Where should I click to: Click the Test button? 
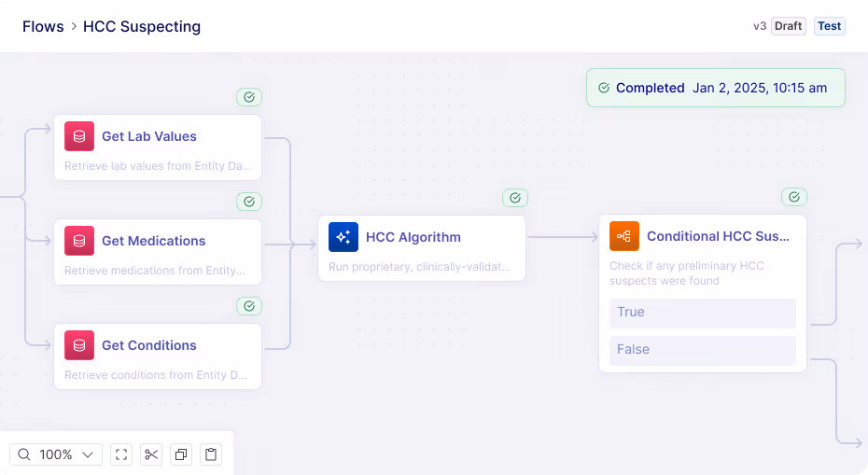pos(829,26)
